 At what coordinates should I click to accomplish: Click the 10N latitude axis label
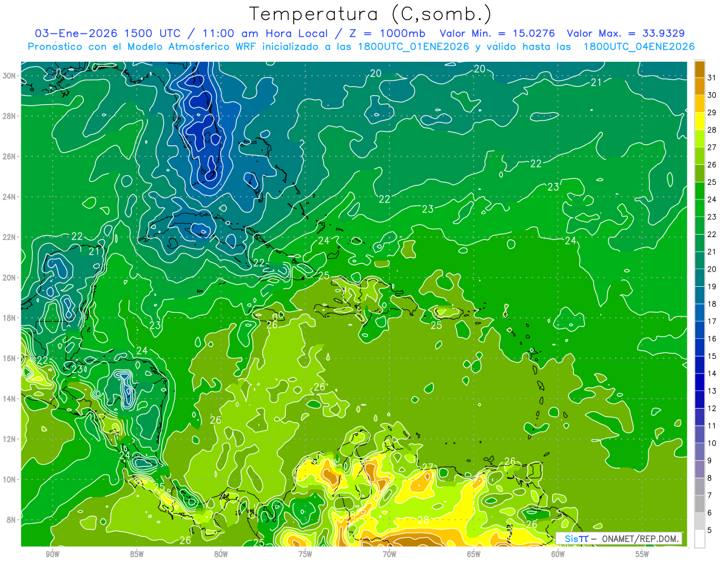(x=10, y=480)
